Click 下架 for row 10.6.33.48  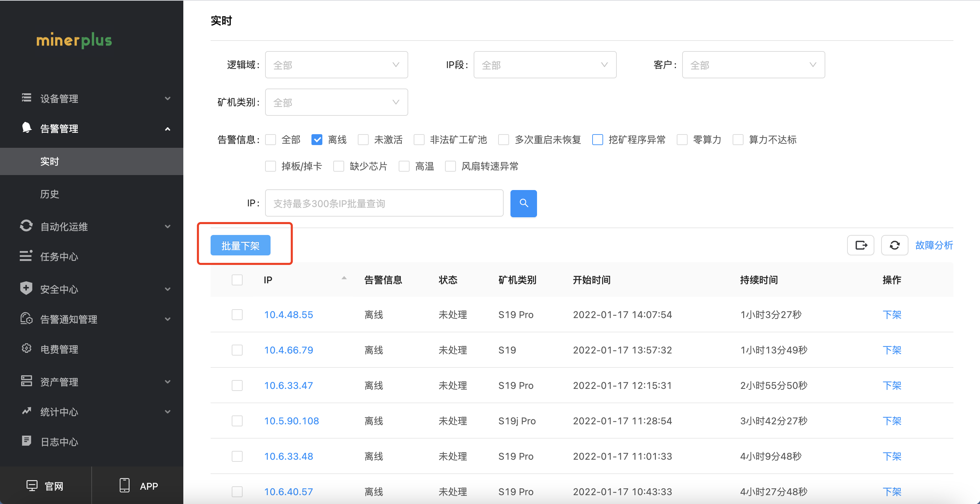click(x=892, y=456)
